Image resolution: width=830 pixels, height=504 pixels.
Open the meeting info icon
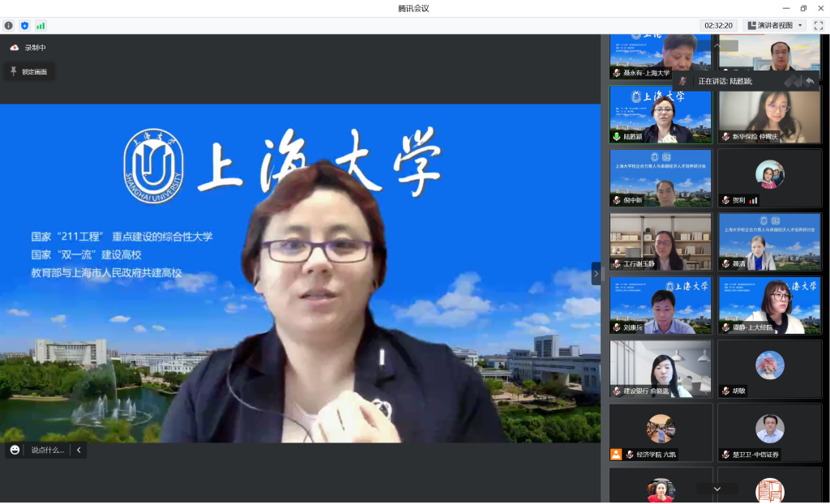[x=8, y=25]
